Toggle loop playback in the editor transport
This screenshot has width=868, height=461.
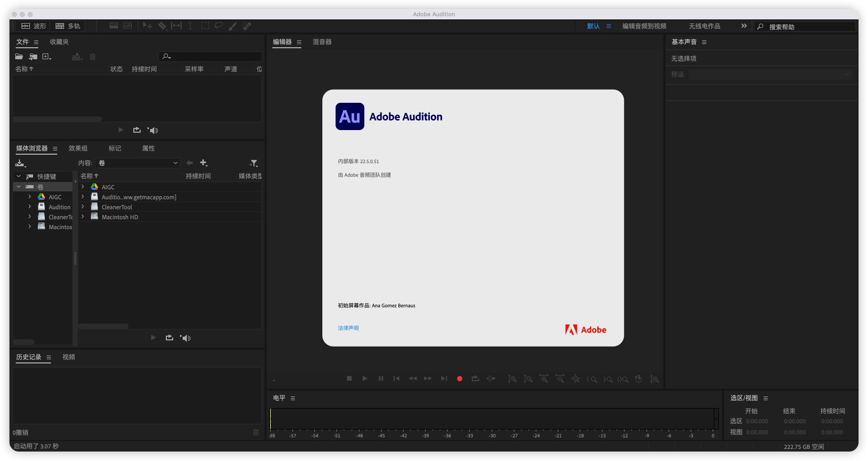475,379
